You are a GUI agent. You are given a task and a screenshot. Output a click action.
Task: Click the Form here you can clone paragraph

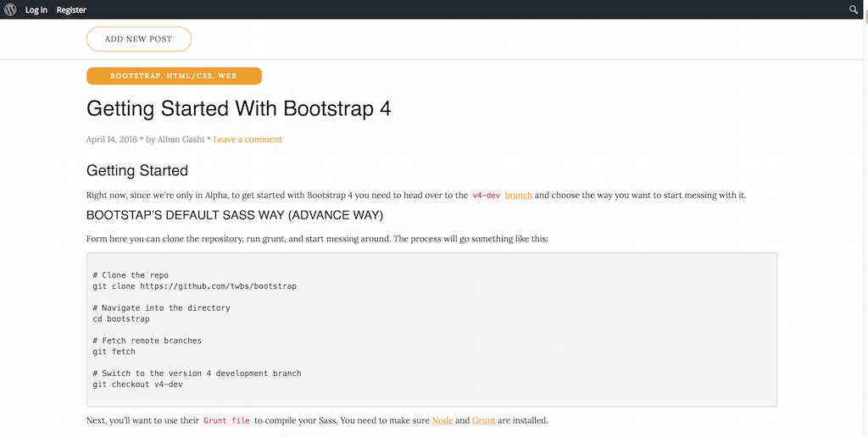tap(317, 239)
